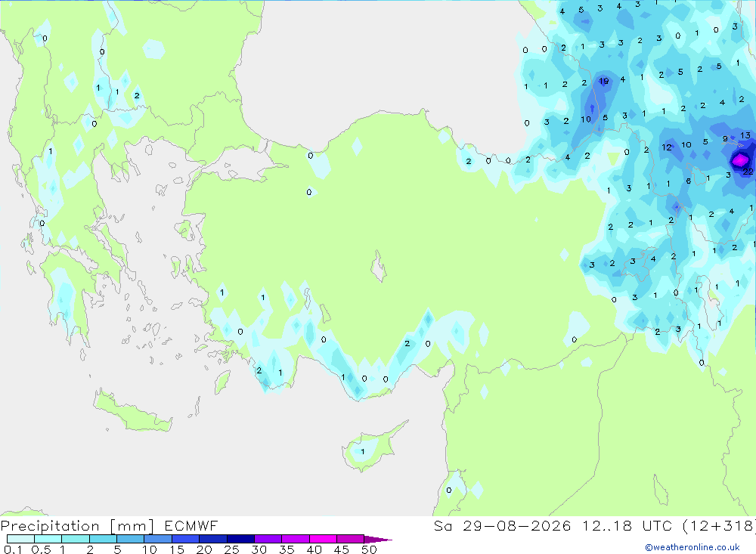
Task: Click the map value "12" on the map
Action: pos(667,147)
